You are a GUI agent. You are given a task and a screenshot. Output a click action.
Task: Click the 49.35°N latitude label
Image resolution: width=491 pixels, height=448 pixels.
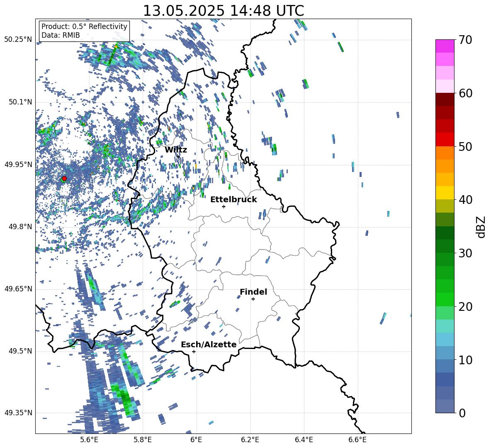click(x=18, y=413)
